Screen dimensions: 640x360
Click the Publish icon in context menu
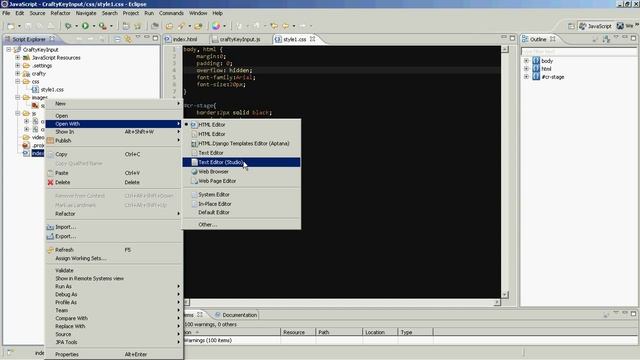click(x=50, y=140)
